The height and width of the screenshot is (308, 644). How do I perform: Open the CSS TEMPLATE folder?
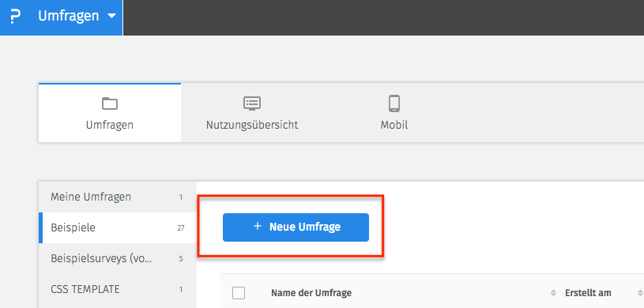(118, 289)
